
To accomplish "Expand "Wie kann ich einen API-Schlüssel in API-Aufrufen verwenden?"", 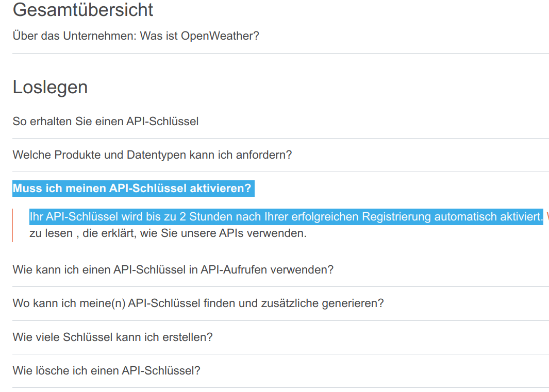I will pyautogui.click(x=173, y=269).
